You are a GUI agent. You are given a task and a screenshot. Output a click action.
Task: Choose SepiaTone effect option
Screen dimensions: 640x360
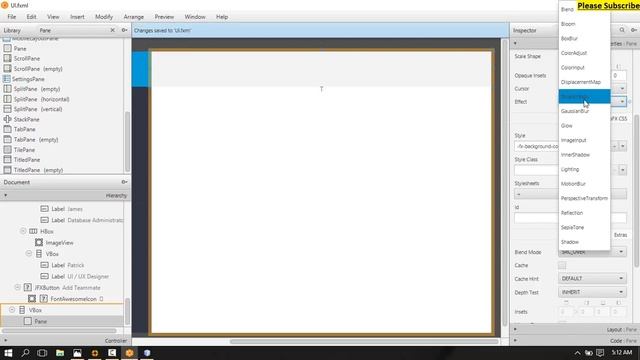point(584,227)
